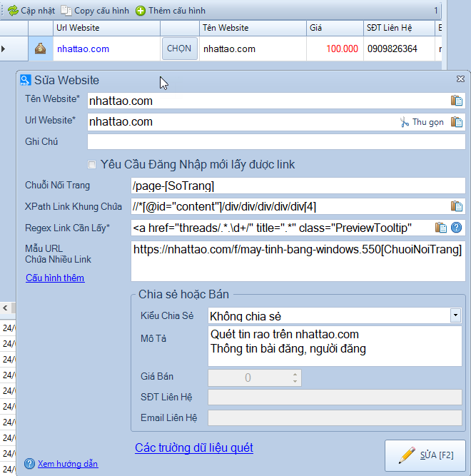Open Các trường dữ liệu quét link
The width and height of the screenshot is (471, 476).
coord(194,447)
